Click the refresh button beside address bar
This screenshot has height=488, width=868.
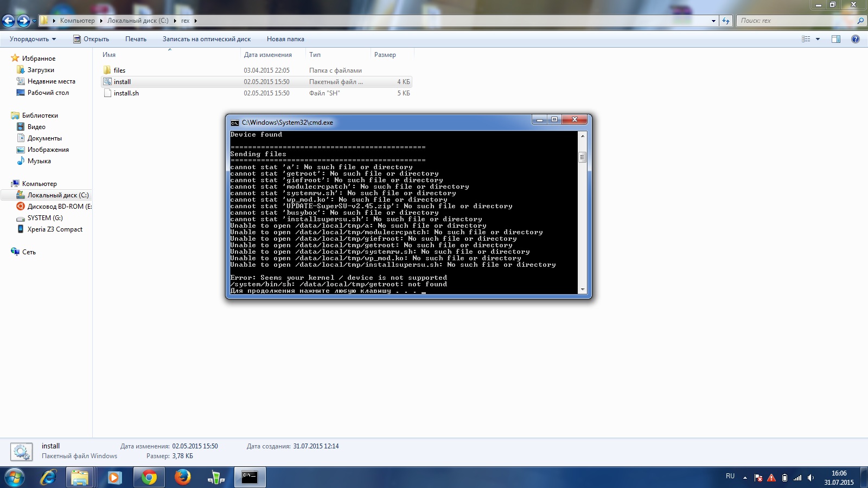[726, 21]
